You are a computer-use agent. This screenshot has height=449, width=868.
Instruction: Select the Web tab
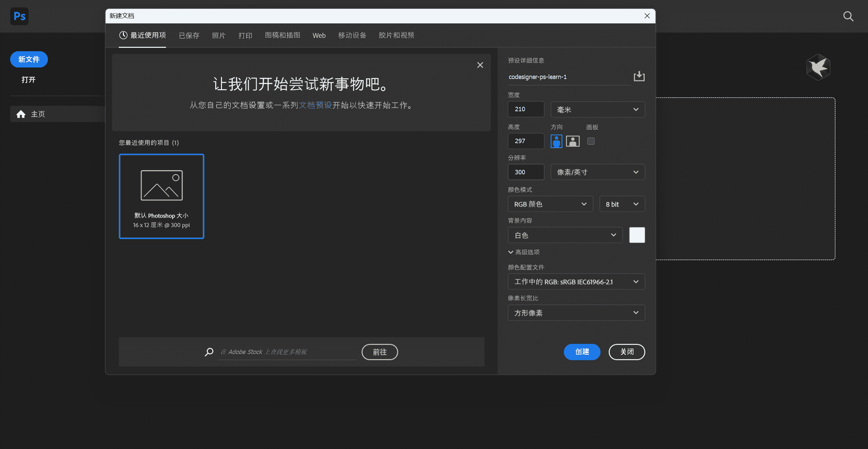click(318, 36)
